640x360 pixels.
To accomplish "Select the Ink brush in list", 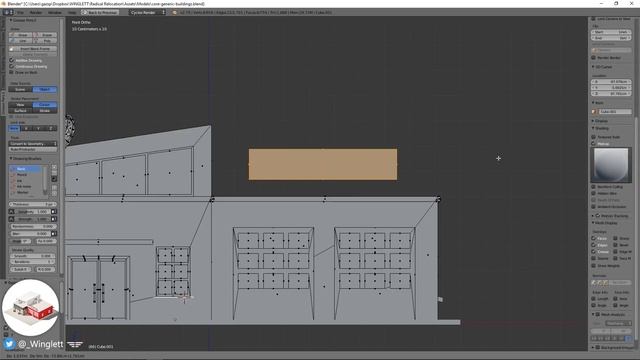I will tap(25, 180).
